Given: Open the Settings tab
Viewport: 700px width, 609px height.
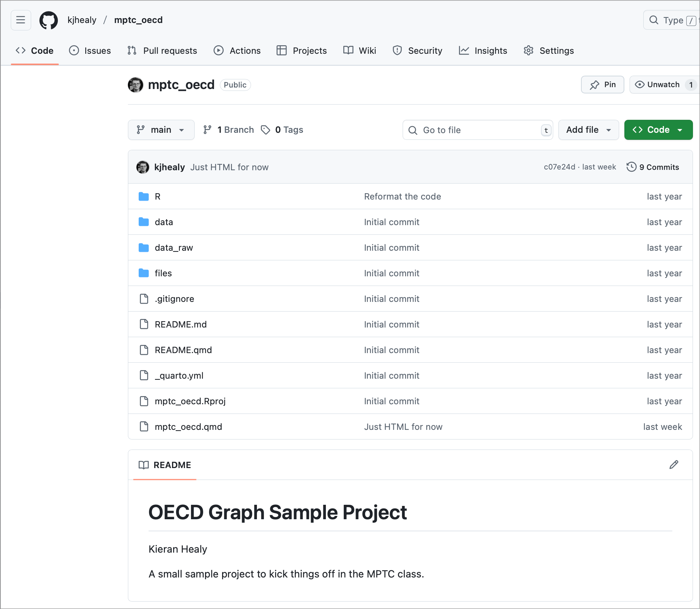Looking at the screenshot, I should click(x=549, y=50).
